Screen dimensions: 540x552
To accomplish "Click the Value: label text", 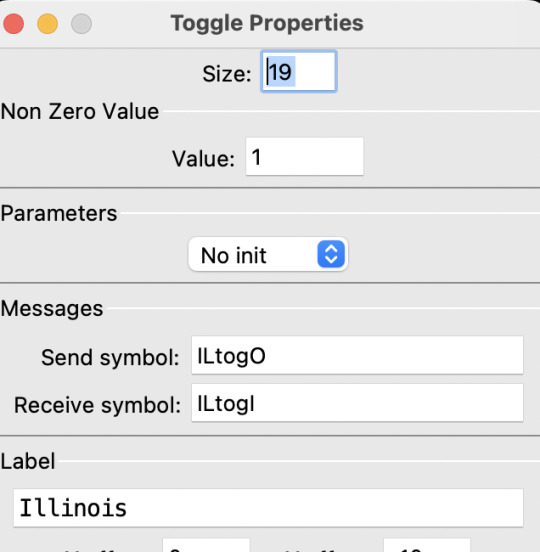I will (x=203, y=158).
